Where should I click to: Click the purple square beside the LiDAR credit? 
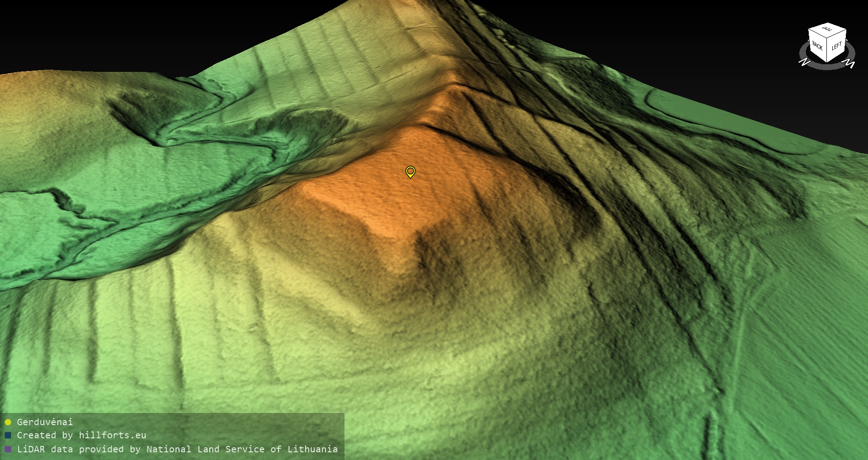point(8,449)
